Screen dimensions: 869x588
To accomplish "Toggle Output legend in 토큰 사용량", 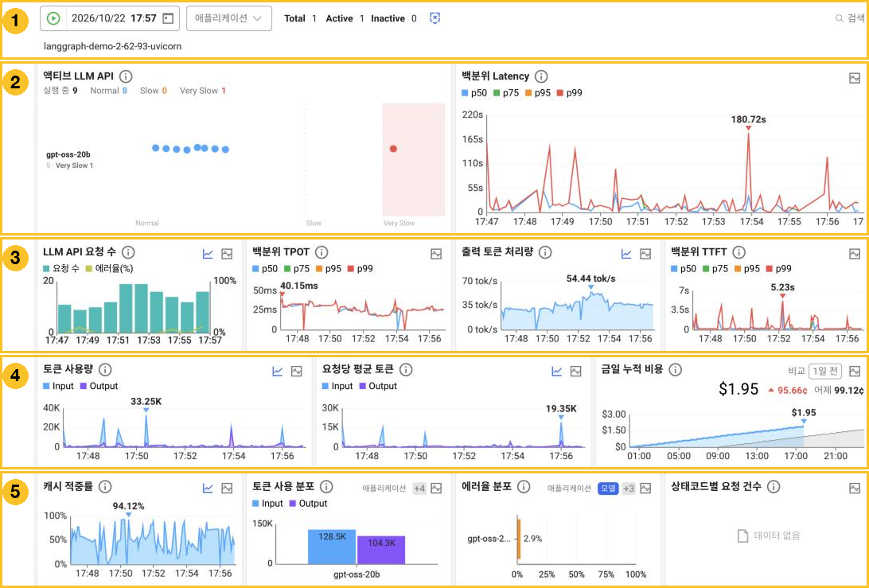I will [99, 386].
